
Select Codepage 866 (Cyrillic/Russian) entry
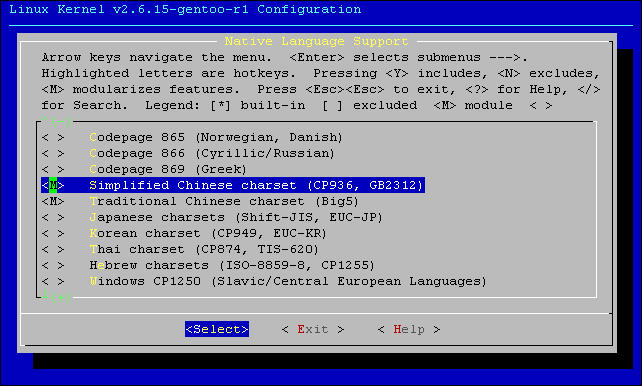coord(212,153)
